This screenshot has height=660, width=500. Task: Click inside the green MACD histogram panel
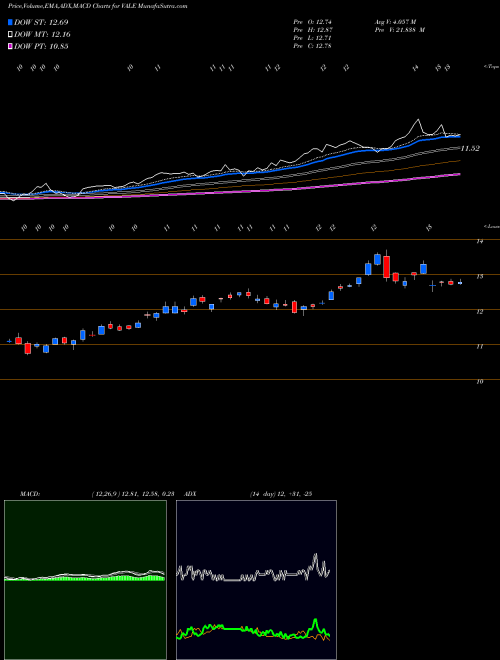[85, 580]
